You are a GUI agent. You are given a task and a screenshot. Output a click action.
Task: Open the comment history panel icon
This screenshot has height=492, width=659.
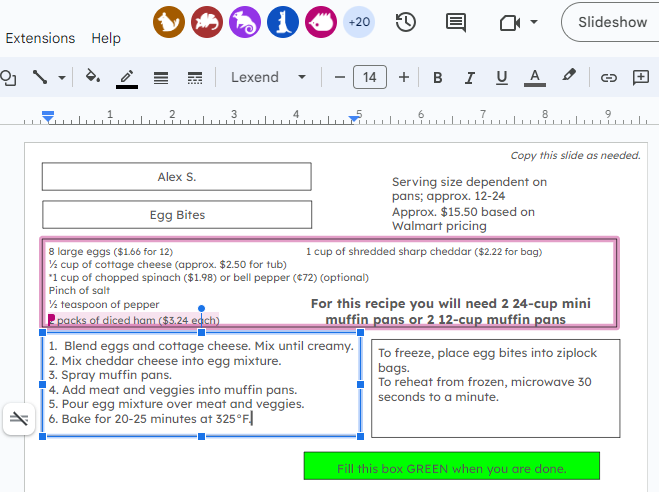point(456,22)
